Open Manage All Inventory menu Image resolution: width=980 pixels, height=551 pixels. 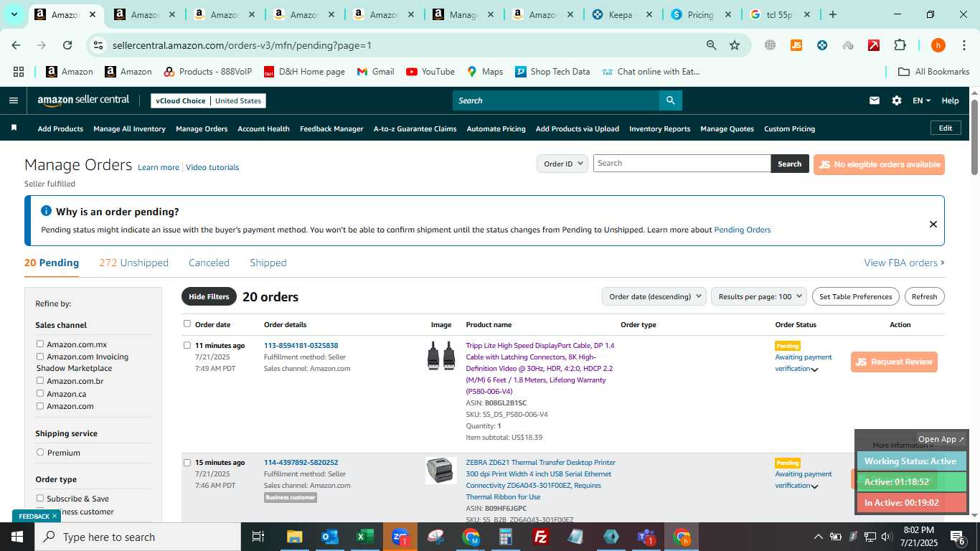129,128
